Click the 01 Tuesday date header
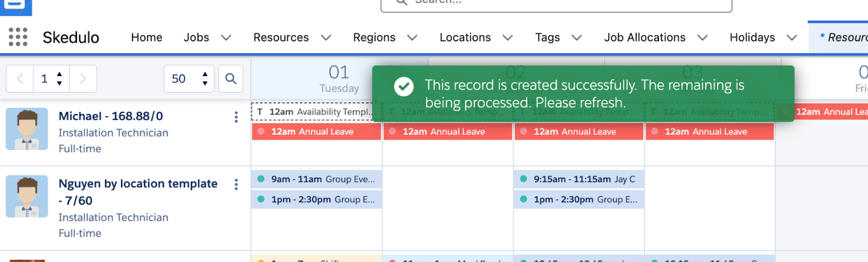The height and width of the screenshot is (262, 868). click(339, 79)
